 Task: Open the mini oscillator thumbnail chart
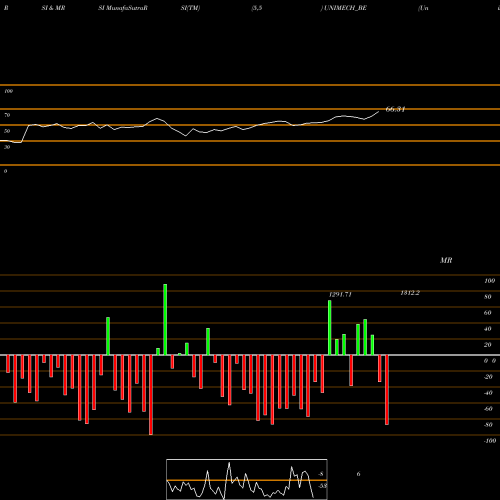click(x=247, y=479)
